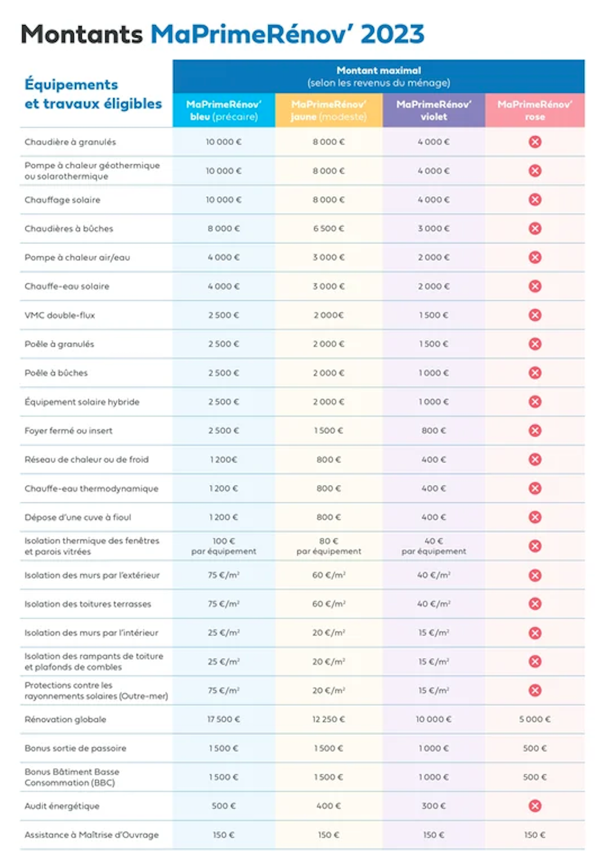The image size is (603, 868).
Task: Click the Assistance à Maîtrise d'Ouvrage label
Action: 91,835
